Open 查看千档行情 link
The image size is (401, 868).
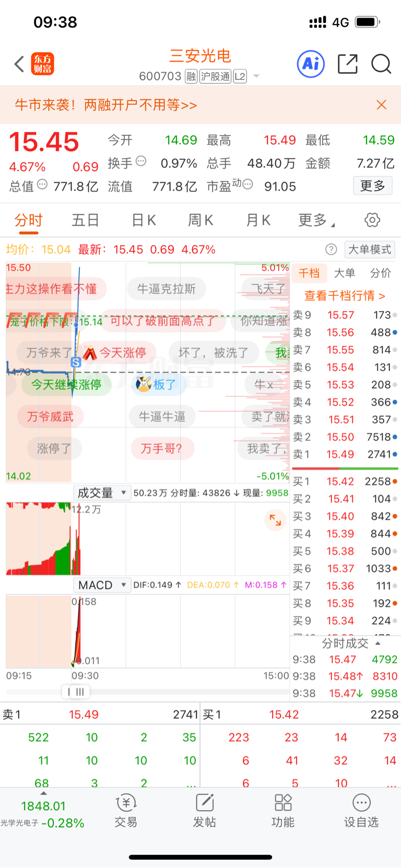[x=345, y=296]
